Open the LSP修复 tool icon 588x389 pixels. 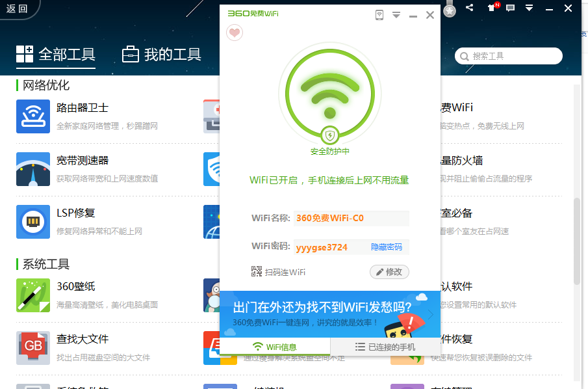click(x=33, y=222)
